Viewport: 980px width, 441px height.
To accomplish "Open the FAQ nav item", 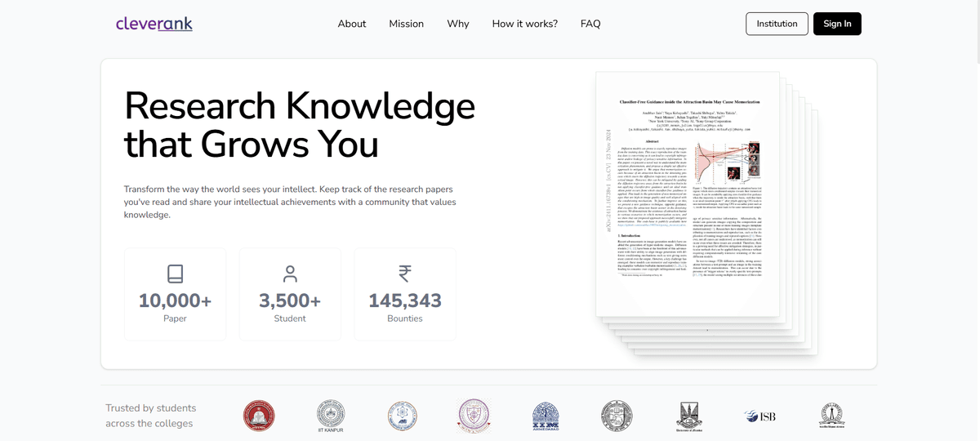I will pos(590,24).
